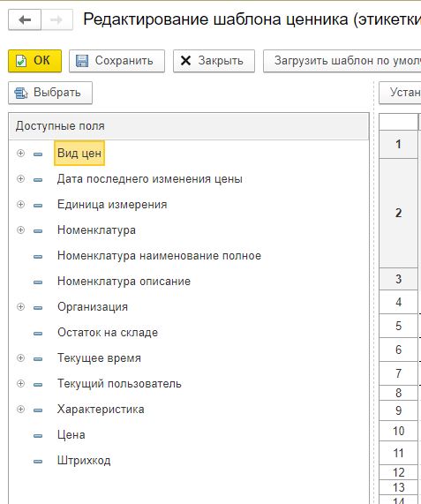Select spreadsheet row header 11
The height and width of the screenshot is (504, 421).
click(x=399, y=453)
